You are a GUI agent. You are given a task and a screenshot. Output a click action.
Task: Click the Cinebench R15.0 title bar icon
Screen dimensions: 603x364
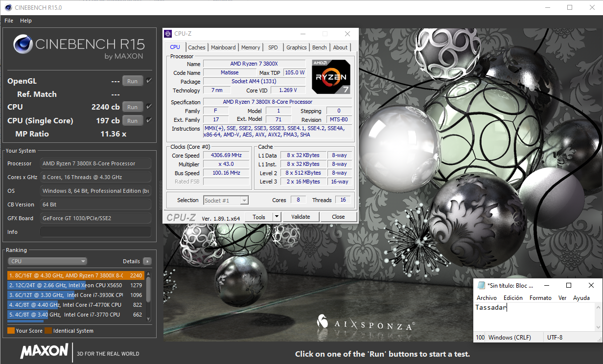click(x=7, y=7)
